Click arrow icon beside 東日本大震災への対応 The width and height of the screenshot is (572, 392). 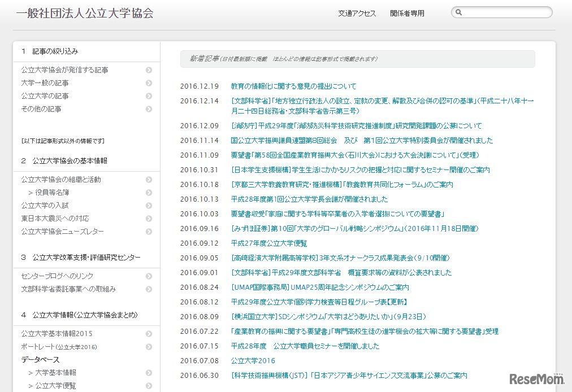[x=149, y=219]
